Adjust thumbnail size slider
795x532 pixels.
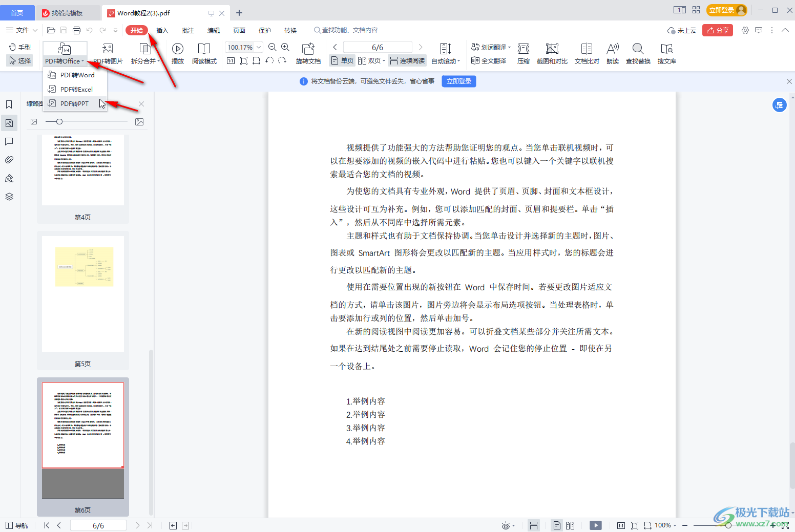coord(59,121)
